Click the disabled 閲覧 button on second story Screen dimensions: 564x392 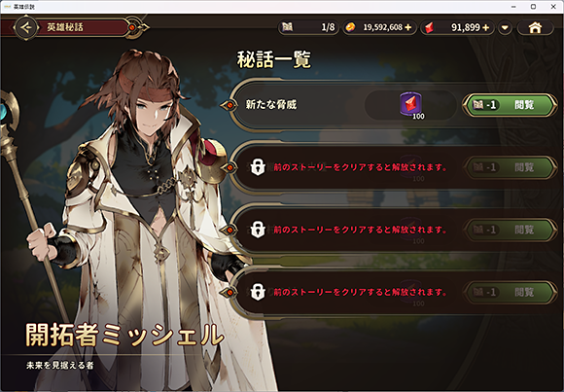pyautogui.click(x=510, y=167)
